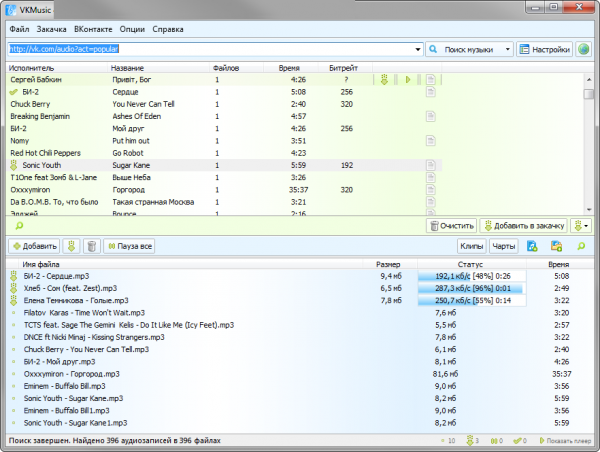This screenshot has width=600, height=452.
Task: Select the Ashes Of Eden track title
Action: tap(137, 116)
